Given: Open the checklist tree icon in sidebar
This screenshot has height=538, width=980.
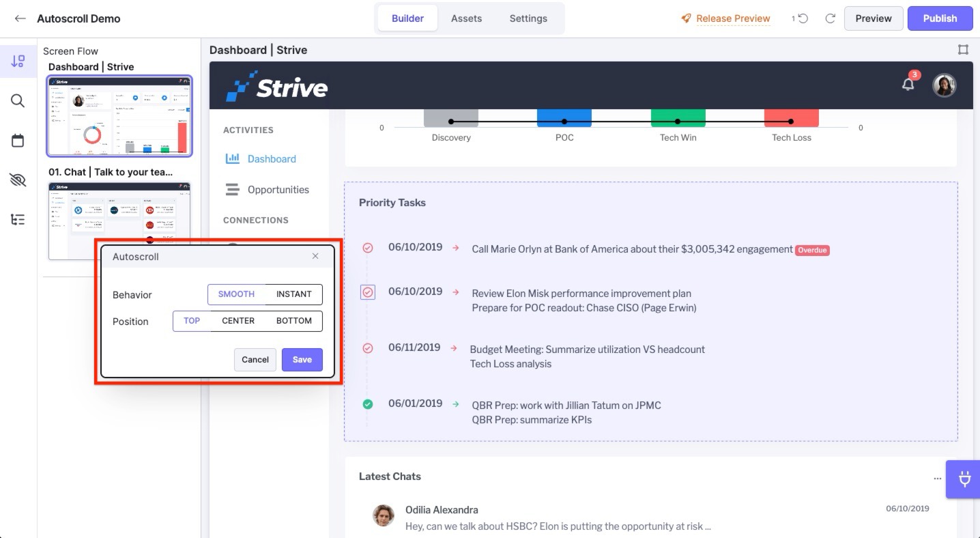Looking at the screenshot, I should (18, 220).
